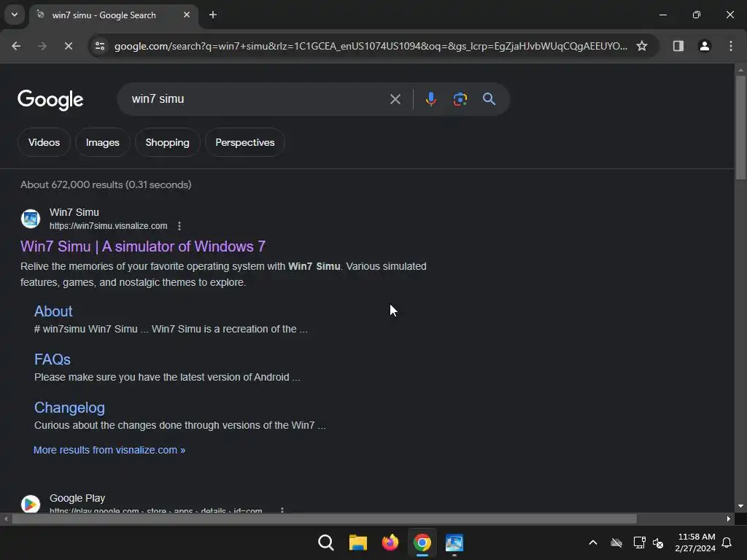Clear the search box text
The height and width of the screenshot is (560, 747).
coord(395,99)
